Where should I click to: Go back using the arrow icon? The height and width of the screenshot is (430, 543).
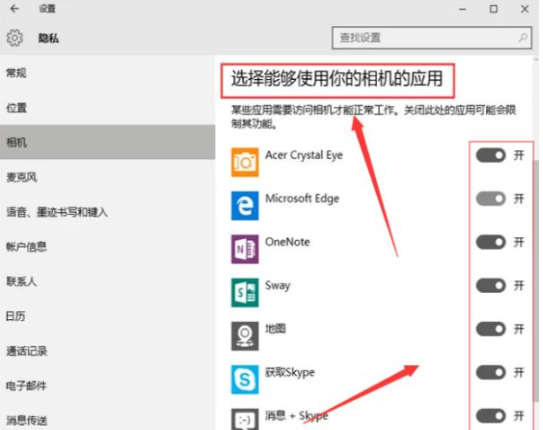pyautogui.click(x=15, y=9)
